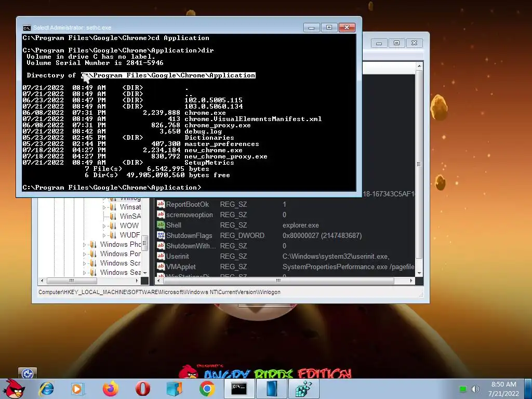This screenshot has width=532, height=399.
Task: Click the Show desktop strip
Action: coord(528,389)
